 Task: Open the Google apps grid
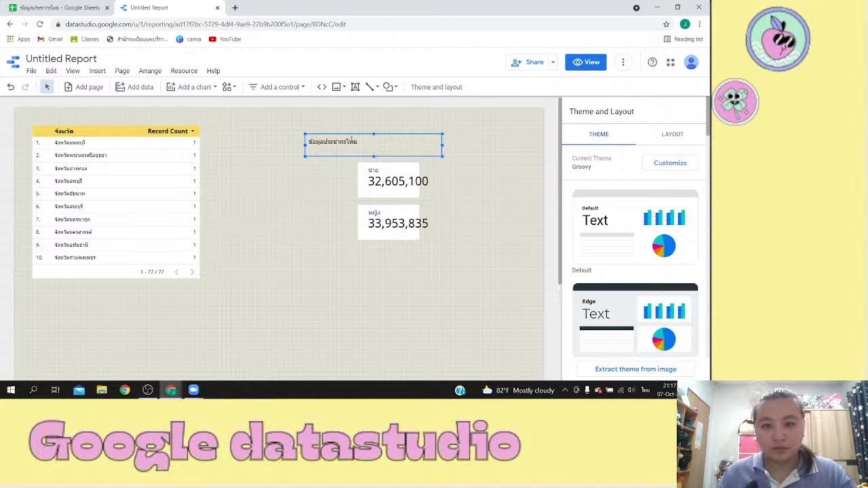click(670, 62)
